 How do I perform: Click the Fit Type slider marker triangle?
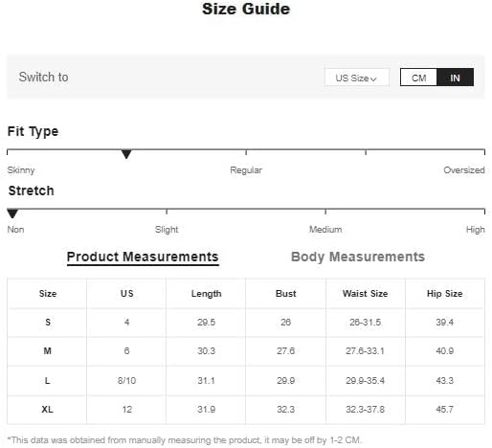[126, 154]
